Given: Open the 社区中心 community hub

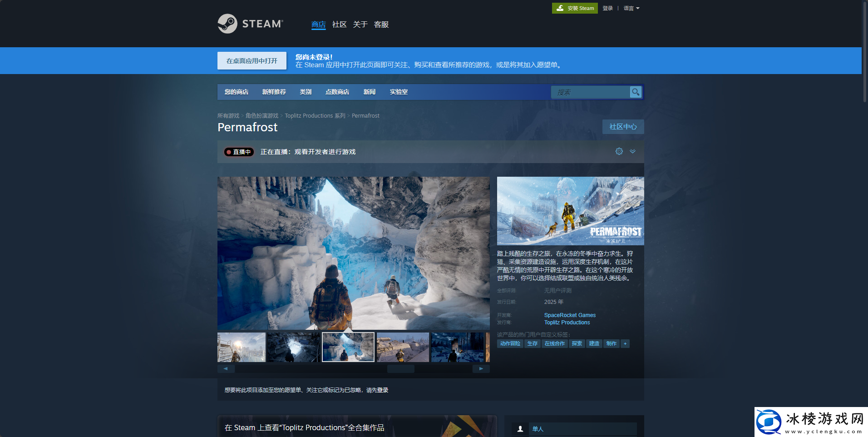Looking at the screenshot, I should click(x=623, y=127).
